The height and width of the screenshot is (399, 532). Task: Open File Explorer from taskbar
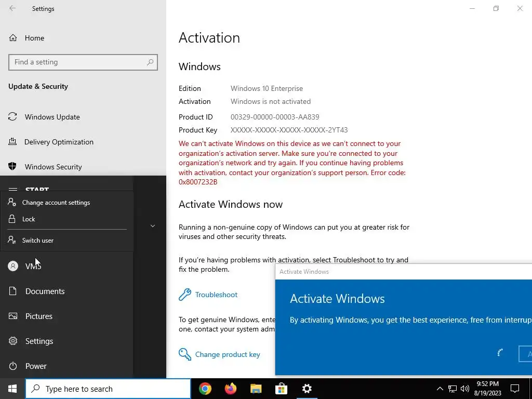tap(256, 389)
